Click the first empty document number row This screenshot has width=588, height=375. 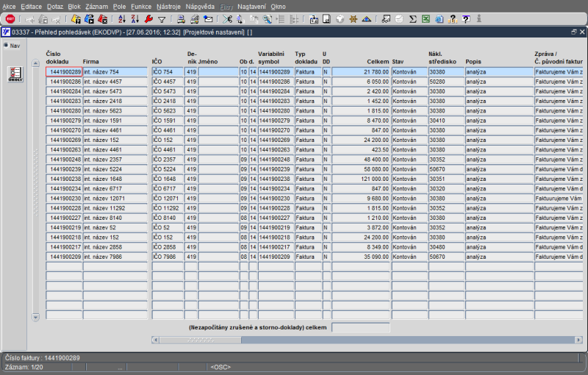point(64,267)
